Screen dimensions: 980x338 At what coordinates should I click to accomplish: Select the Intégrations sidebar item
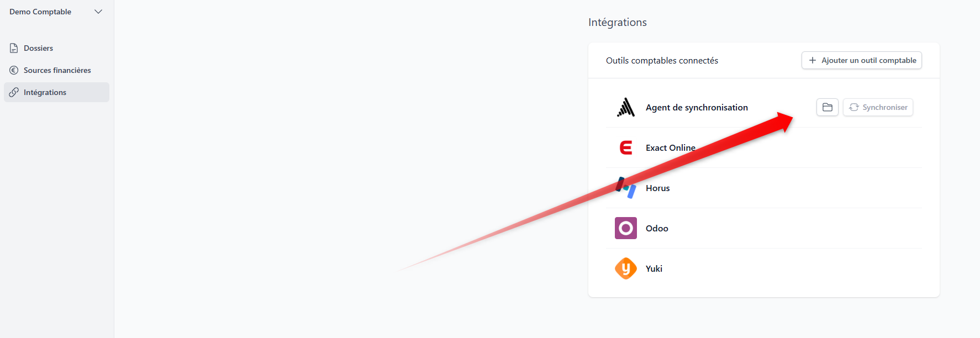[x=45, y=92]
